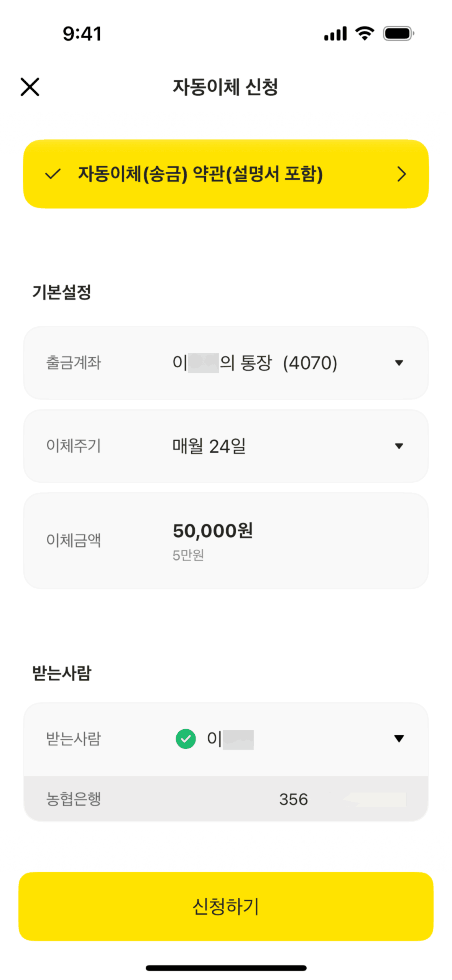Viewport: 452px width, 980px height.
Task: Tap the 이체금액 field label
Action: click(74, 540)
